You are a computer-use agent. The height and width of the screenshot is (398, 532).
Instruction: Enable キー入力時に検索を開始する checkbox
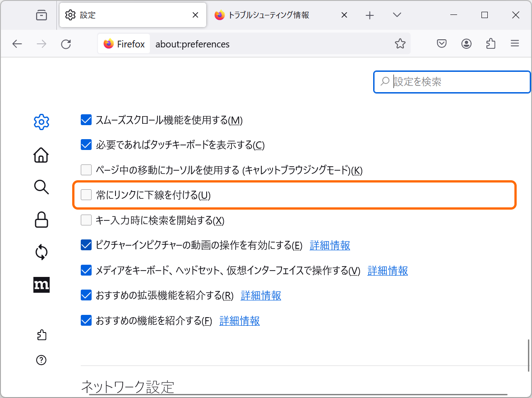pos(86,220)
